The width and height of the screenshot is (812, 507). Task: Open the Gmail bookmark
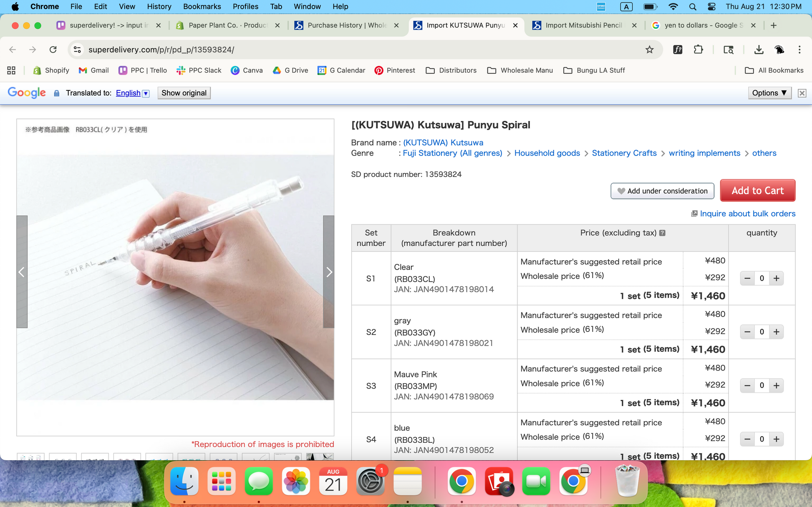pos(93,70)
